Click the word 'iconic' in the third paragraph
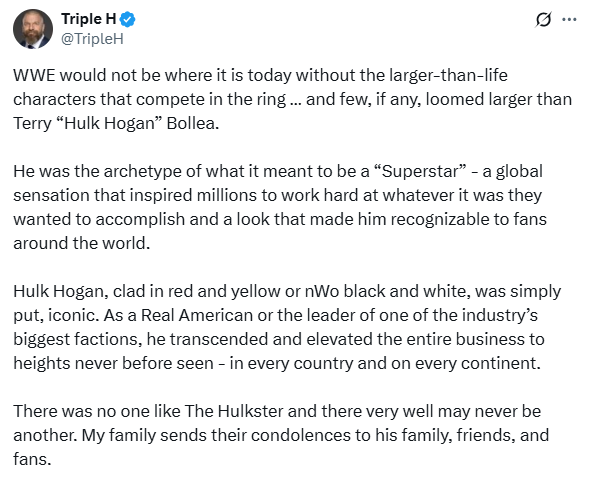Image resolution: width=594 pixels, height=477 pixels. pos(72,316)
